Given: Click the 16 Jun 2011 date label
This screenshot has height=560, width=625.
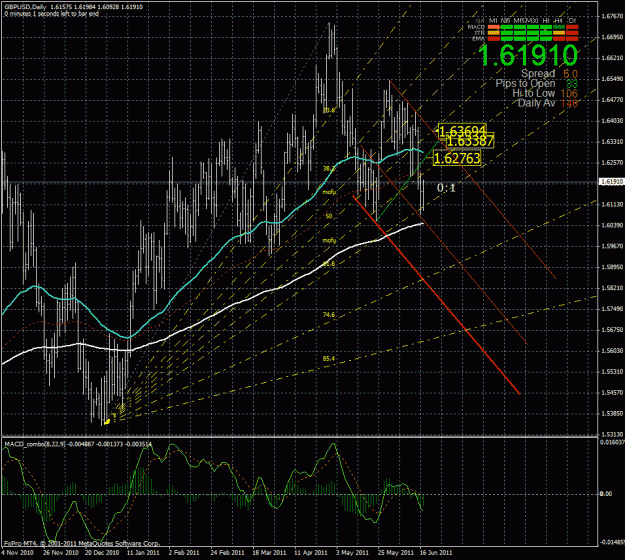Looking at the screenshot, I should point(436,553).
